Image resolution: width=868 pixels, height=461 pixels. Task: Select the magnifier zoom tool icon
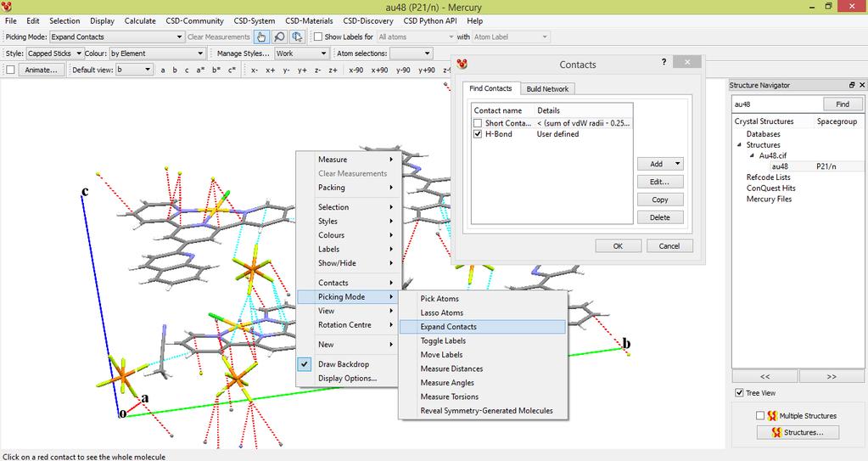(279, 37)
